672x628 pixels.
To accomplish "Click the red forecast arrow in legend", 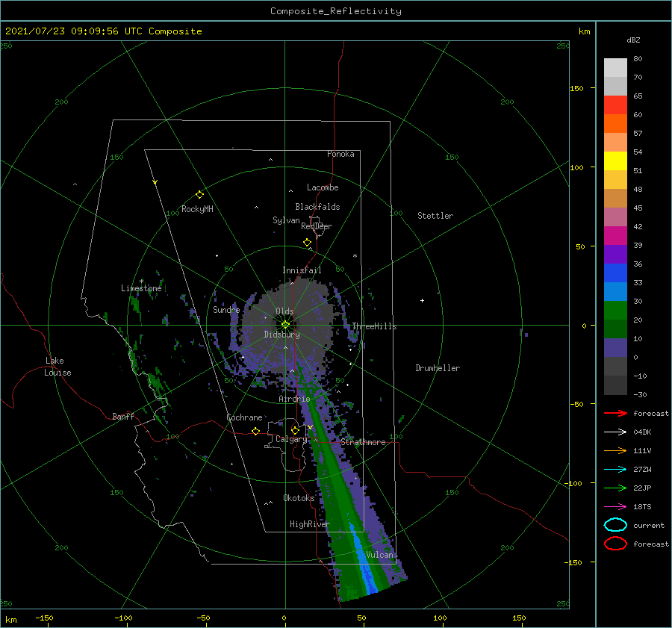I will 615,413.
